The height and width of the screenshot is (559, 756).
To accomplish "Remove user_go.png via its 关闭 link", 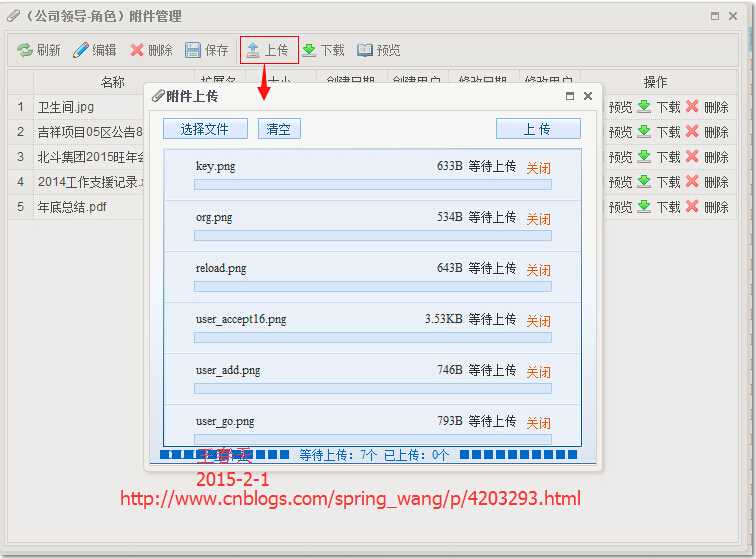I will (x=538, y=423).
